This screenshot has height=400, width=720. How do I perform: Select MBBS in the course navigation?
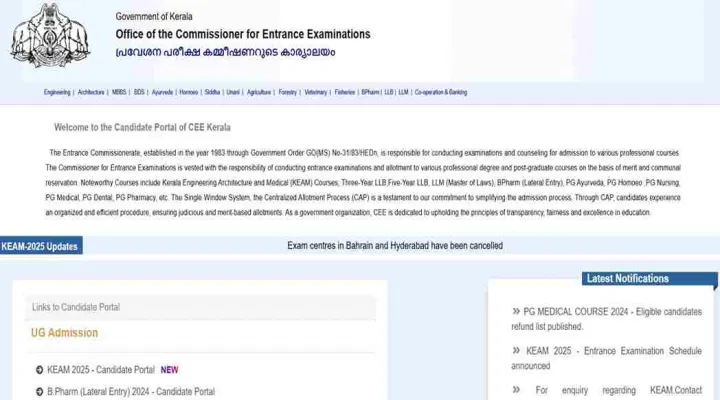pyautogui.click(x=119, y=92)
